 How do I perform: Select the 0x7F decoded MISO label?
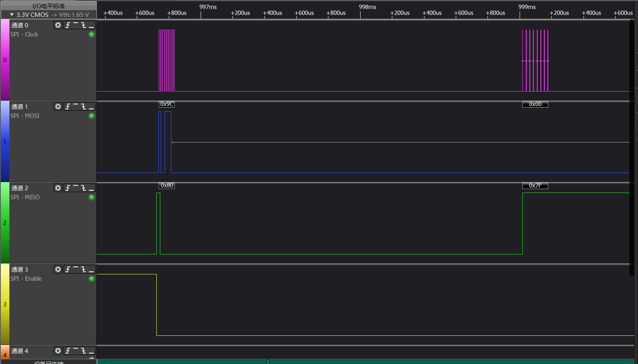[x=535, y=186]
